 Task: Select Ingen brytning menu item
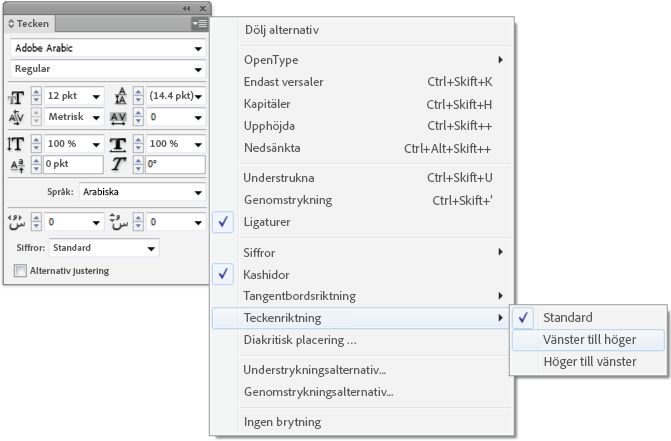tap(362, 422)
